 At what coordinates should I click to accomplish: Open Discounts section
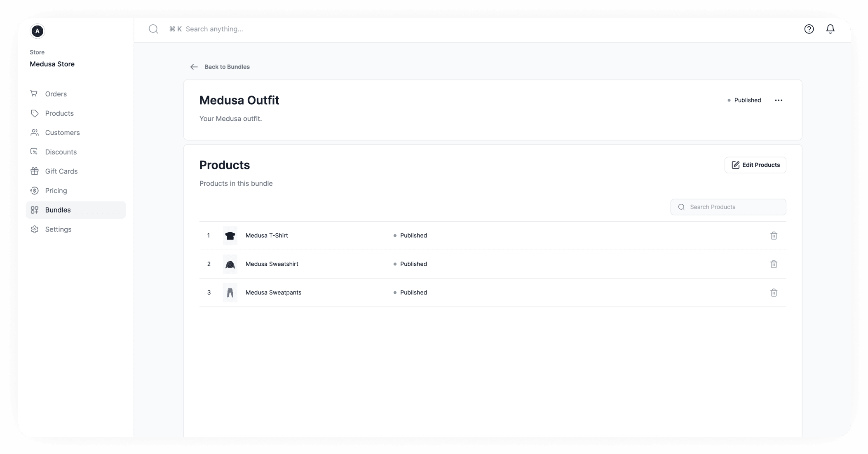[x=61, y=152]
